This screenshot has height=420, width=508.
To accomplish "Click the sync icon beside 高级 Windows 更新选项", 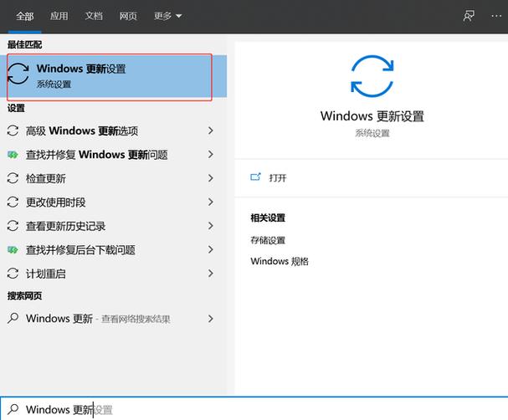I will click(13, 131).
